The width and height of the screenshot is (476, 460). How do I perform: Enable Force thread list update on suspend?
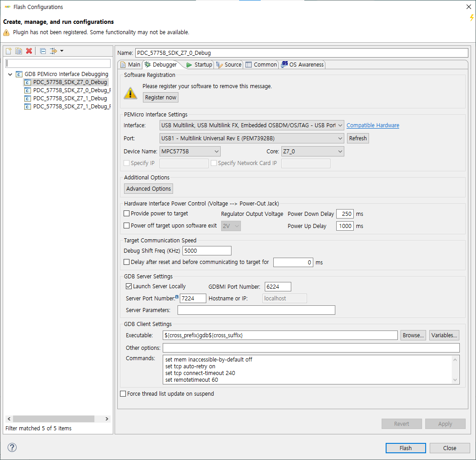point(123,393)
